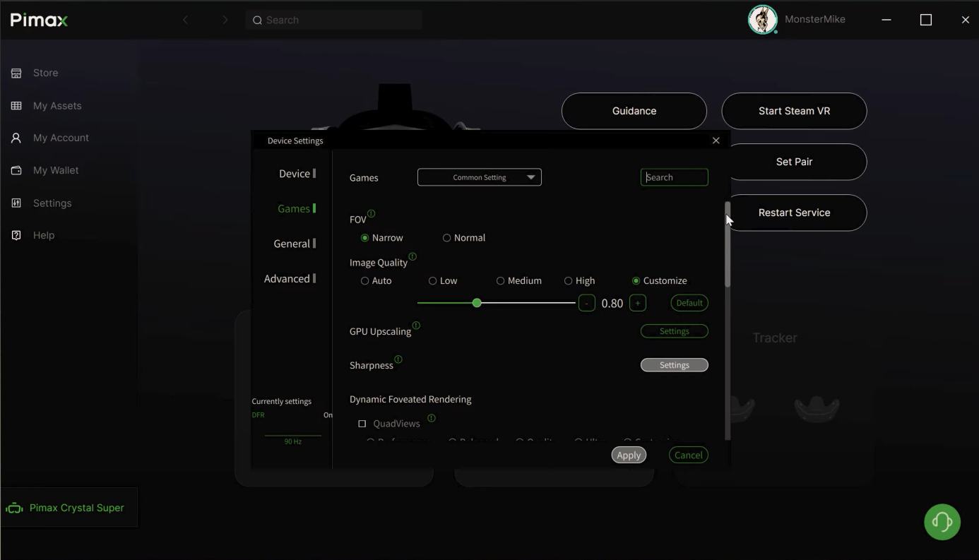Click the image quality slider handle
The height and width of the screenshot is (560, 979).
pos(477,303)
